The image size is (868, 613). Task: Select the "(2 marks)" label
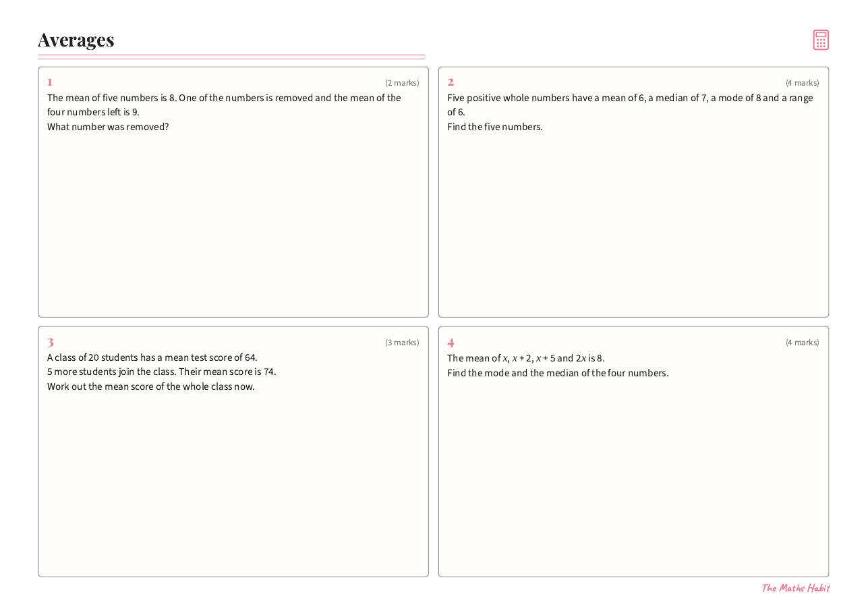click(x=402, y=83)
